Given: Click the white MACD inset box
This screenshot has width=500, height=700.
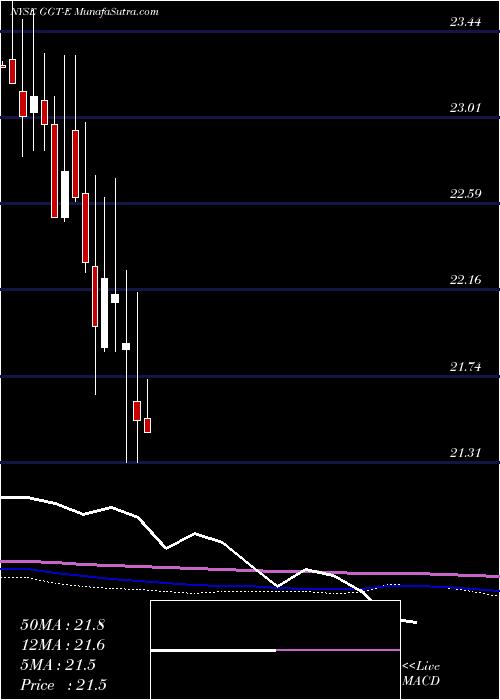Looking at the screenshot, I should click(x=275, y=650).
